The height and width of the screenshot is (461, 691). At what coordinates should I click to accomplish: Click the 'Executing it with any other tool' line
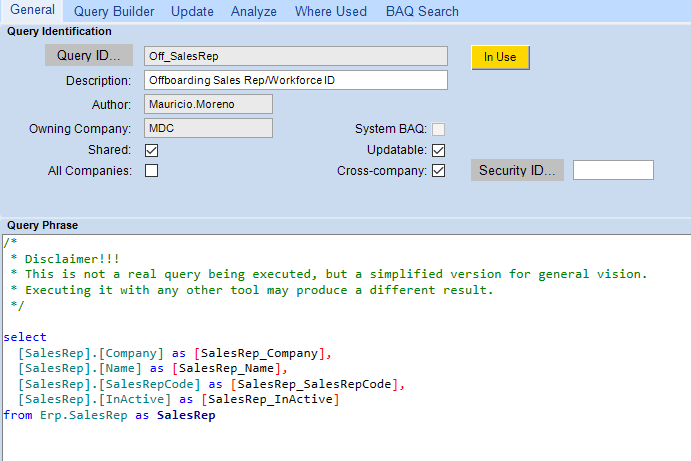[252, 290]
